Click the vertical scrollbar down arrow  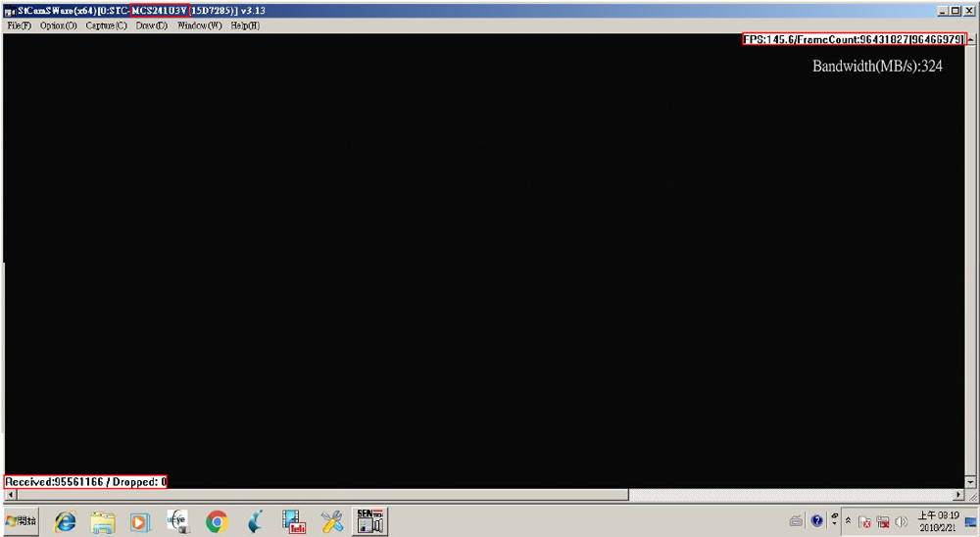(970, 482)
